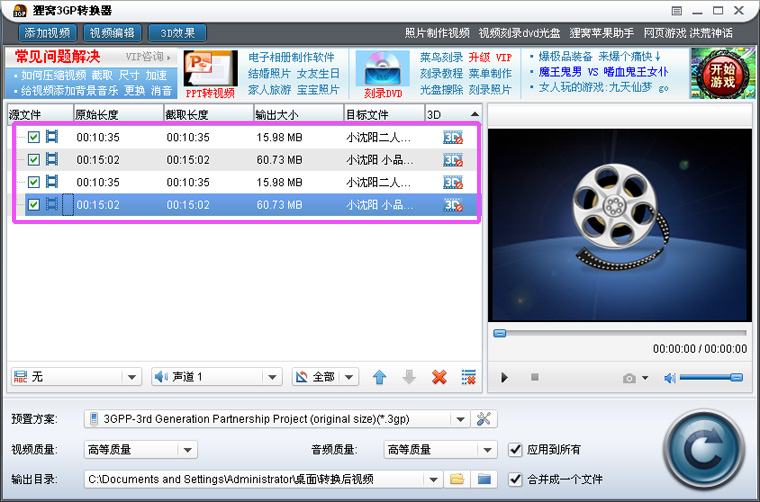The height and width of the screenshot is (502, 760).
Task: Open the 全部 dropdown arrow
Action: coord(349,376)
